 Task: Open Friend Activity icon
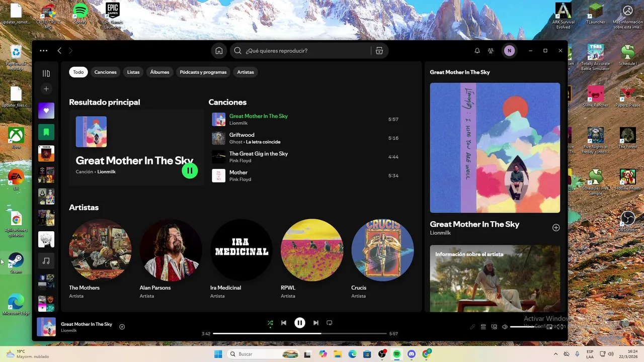(x=491, y=51)
